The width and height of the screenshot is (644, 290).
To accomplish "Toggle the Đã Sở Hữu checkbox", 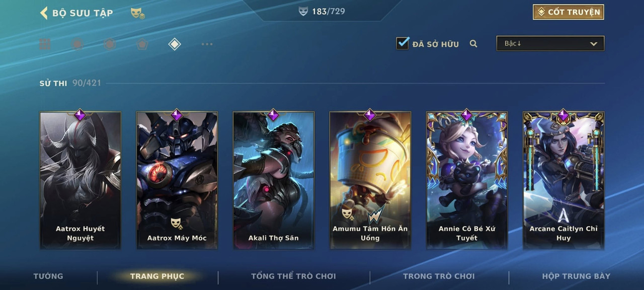I will point(403,43).
